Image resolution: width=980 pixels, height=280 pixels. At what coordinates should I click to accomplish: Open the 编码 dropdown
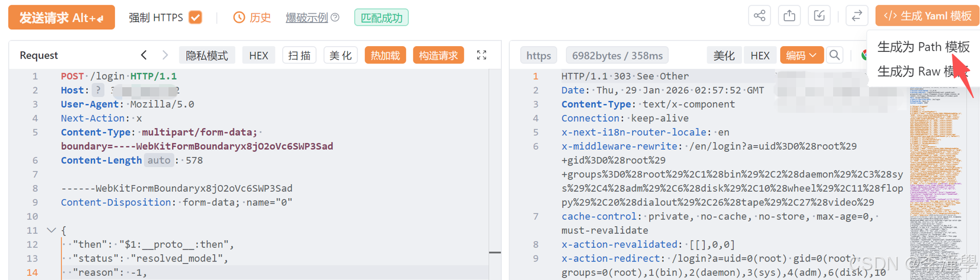tap(801, 55)
